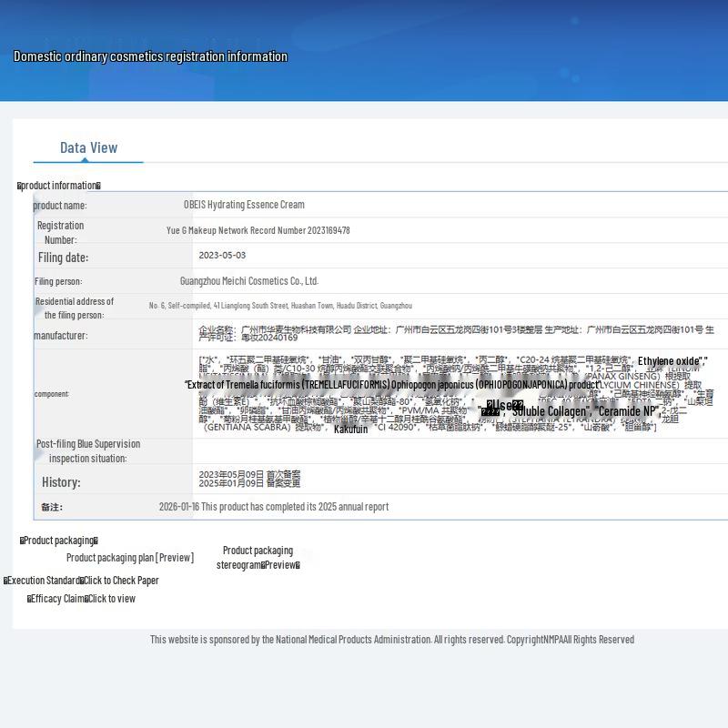Screen dimensions: 728x728
Task: Click the Domestic ordinary cosmetics registration page title
Action: 150,56
